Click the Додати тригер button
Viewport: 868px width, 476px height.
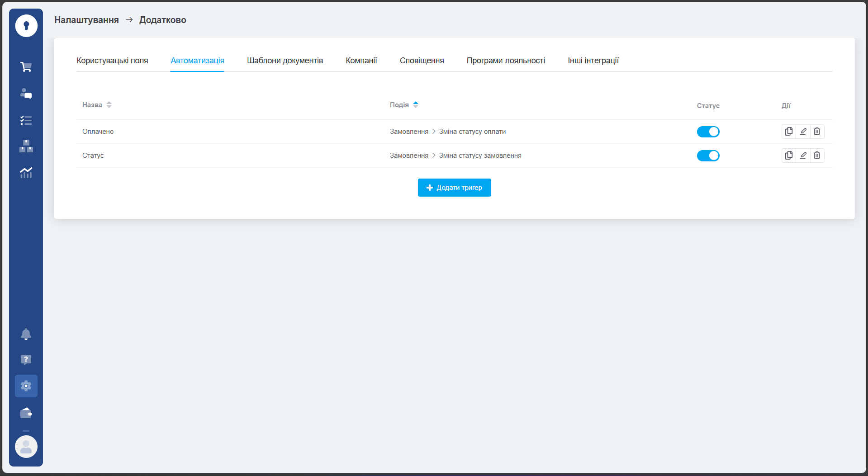pyautogui.click(x=455, y=188)
